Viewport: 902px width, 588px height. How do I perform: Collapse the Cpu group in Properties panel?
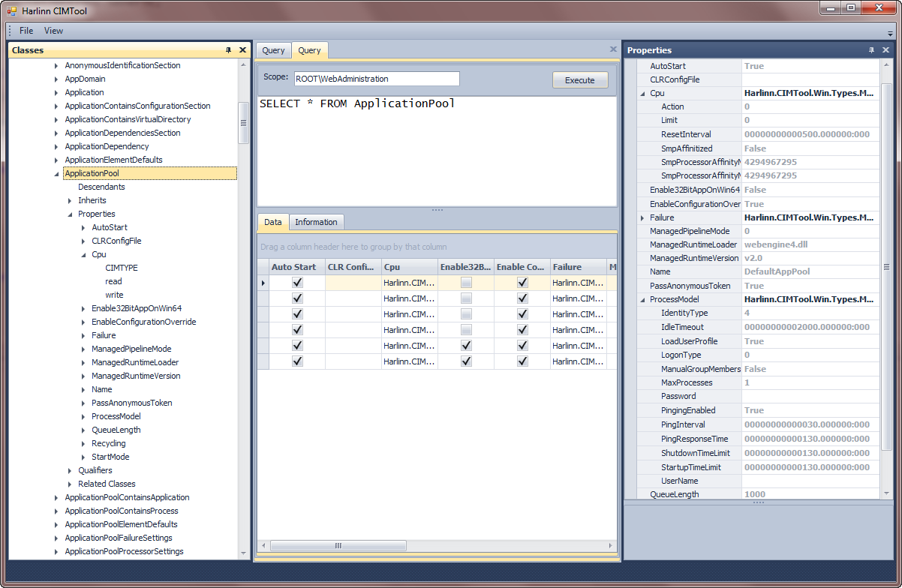[642, 94]
